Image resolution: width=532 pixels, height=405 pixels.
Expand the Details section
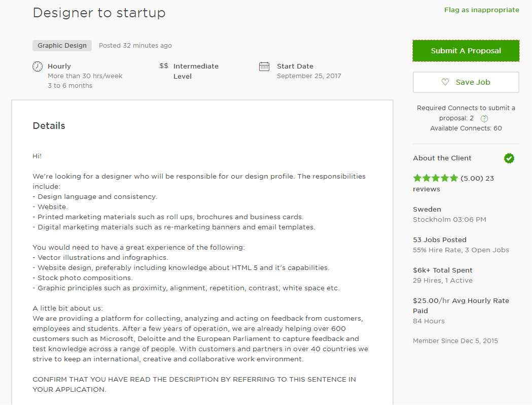tap(49, 126)
